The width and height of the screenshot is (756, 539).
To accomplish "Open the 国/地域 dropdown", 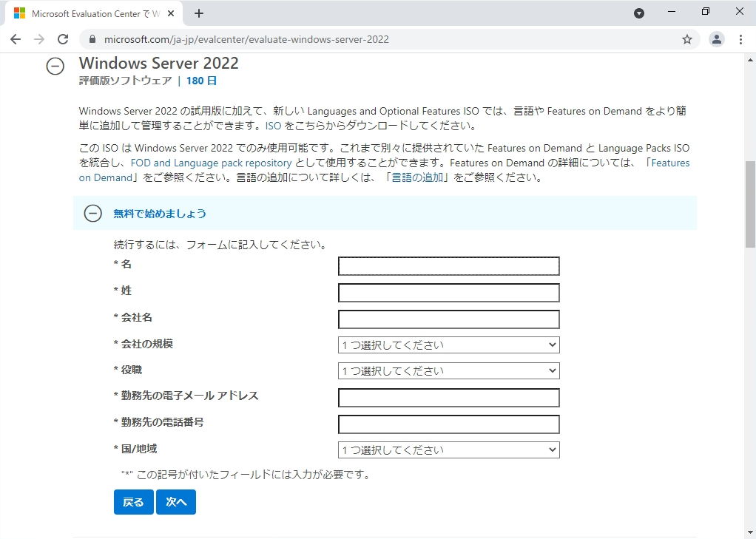I will pyautogui.click(x=448, y=450).
